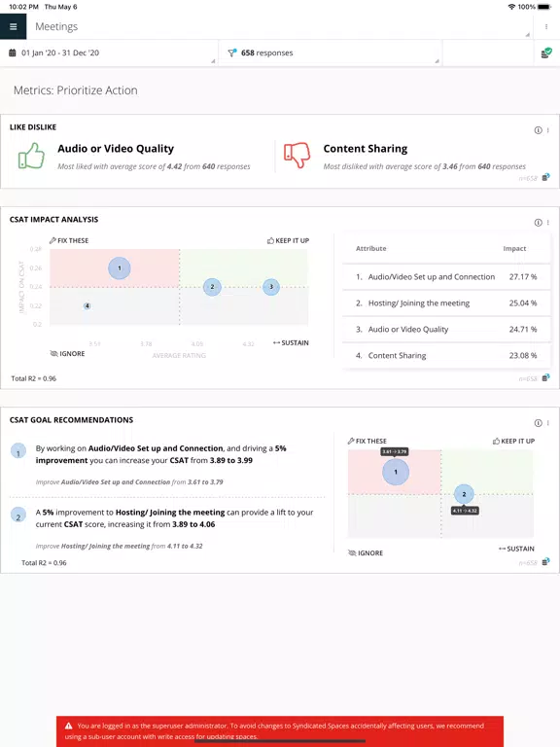Click the Audio or Video Quality liked heading
560x747 pixels.
pyautogui.click(x=116, y=149)
